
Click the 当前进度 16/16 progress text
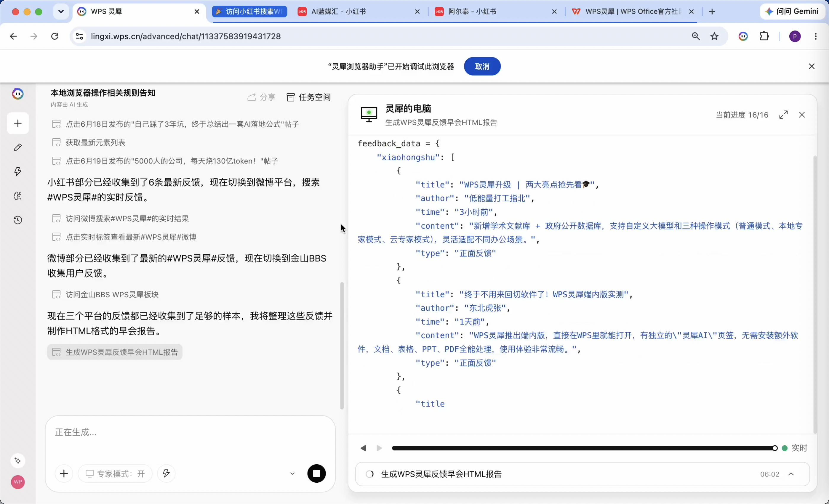(742, 115)
